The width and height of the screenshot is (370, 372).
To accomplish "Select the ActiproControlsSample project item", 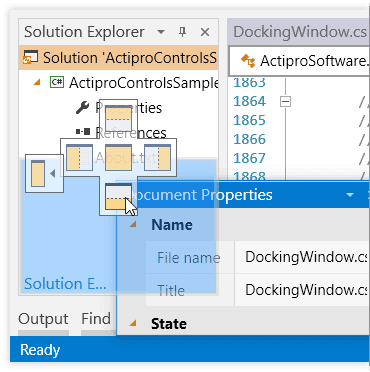I will 144,83.
